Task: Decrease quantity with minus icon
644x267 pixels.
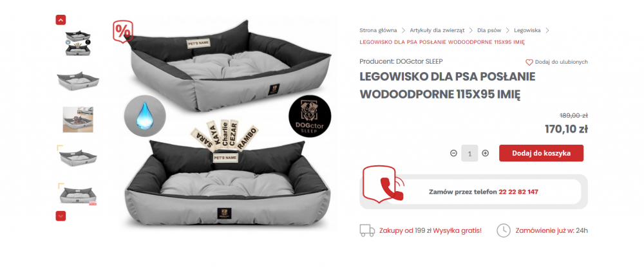Action: (453, 153)
